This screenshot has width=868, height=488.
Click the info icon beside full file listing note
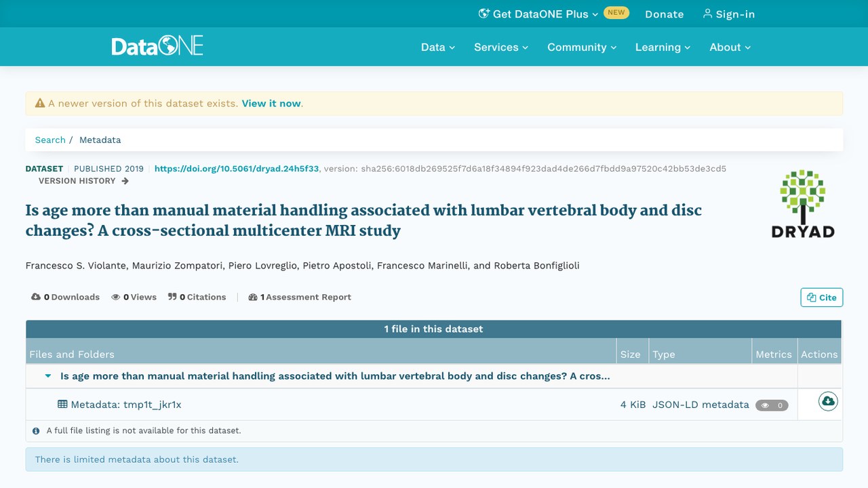37,430
